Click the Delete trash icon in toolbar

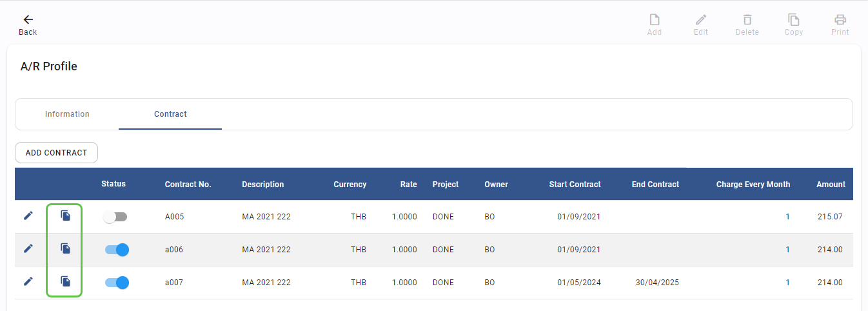tap(747, 20)
